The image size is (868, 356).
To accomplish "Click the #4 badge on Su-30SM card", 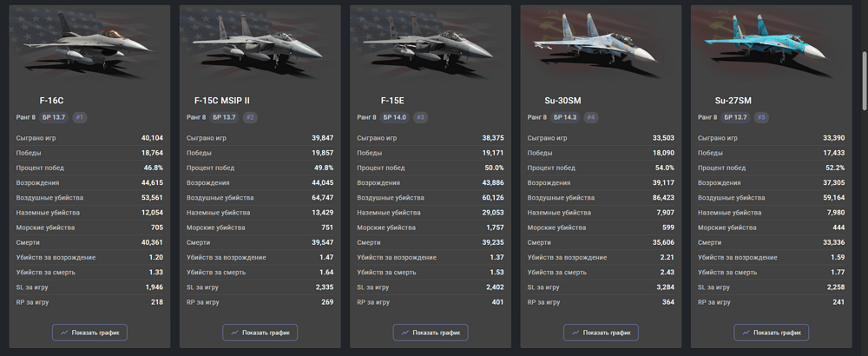I will pos(590,117).
